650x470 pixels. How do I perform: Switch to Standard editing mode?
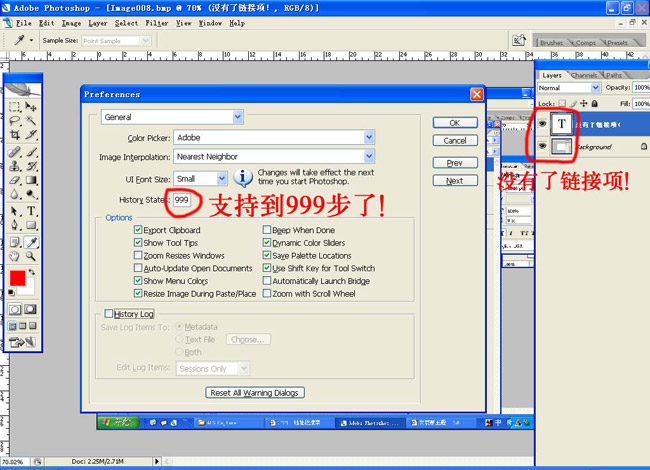click(x=15, y=309)
